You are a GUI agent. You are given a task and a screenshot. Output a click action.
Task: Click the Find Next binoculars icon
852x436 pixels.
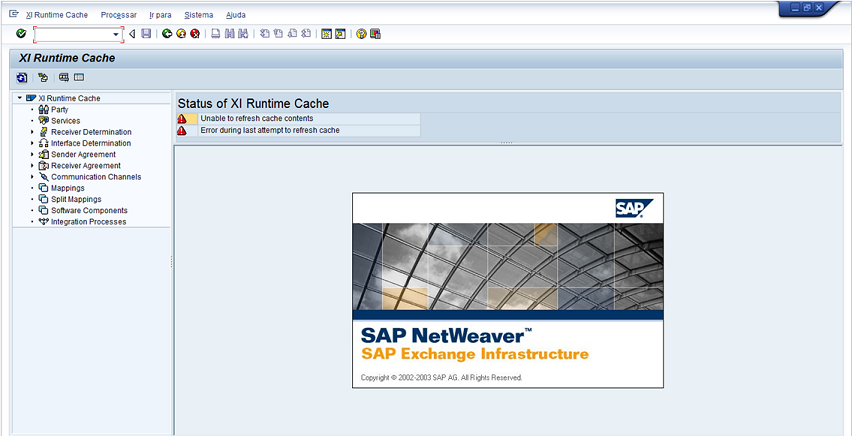click(243, 34)
